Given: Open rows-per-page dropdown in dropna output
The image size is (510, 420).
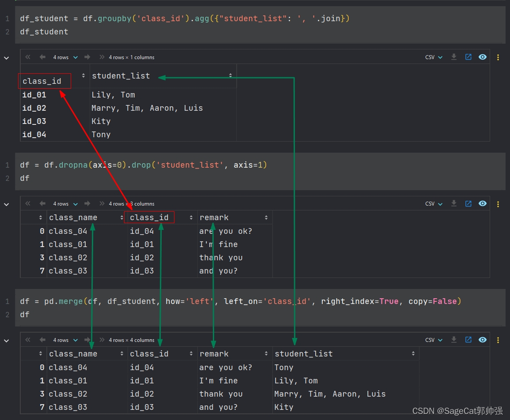Looking at the screenshot, I should 65,204.
